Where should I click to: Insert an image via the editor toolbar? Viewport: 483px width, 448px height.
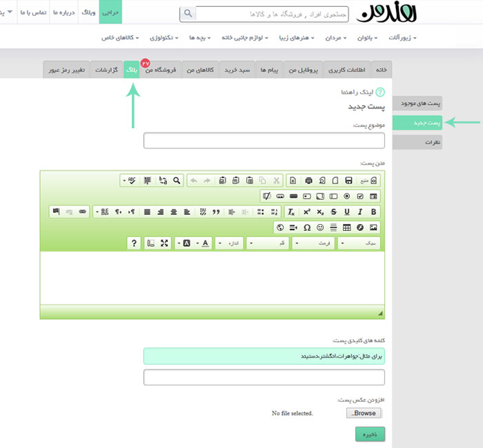[x=373, y=227]
